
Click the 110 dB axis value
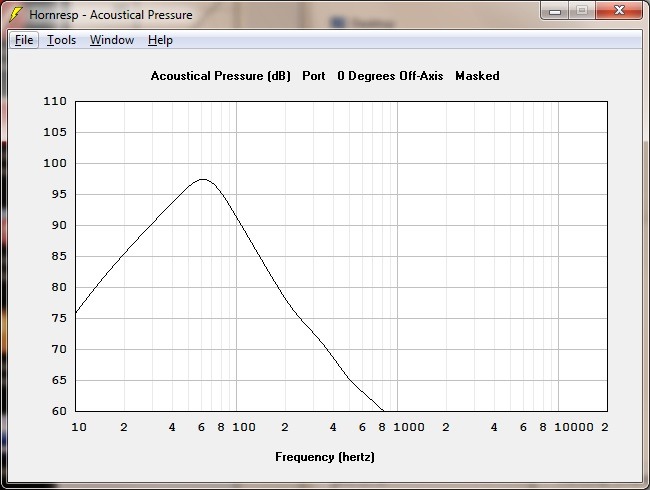(55, 101)
